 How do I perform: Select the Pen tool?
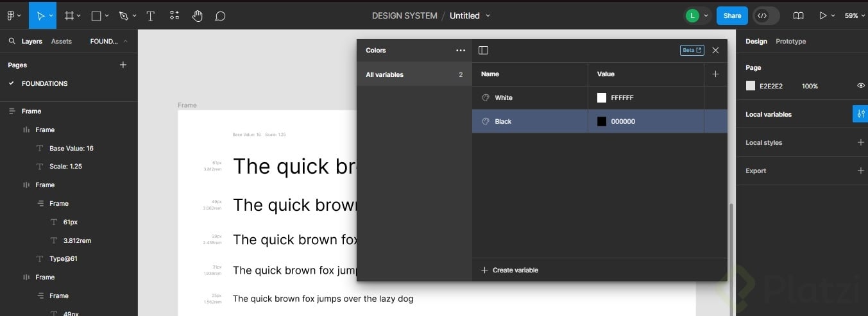[x=123, y=15]
